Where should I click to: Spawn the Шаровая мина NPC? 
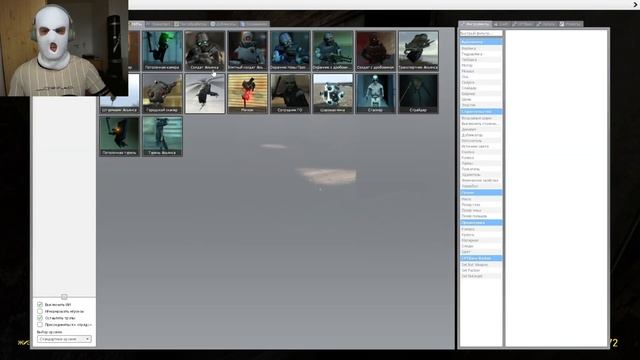(333, 93)
